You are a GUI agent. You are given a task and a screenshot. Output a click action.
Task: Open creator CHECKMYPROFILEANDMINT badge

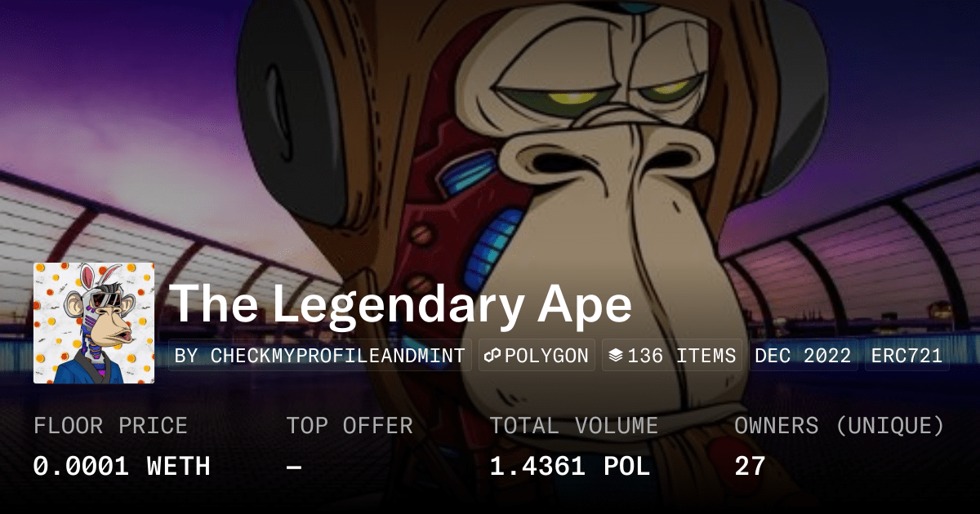point(320,356)
